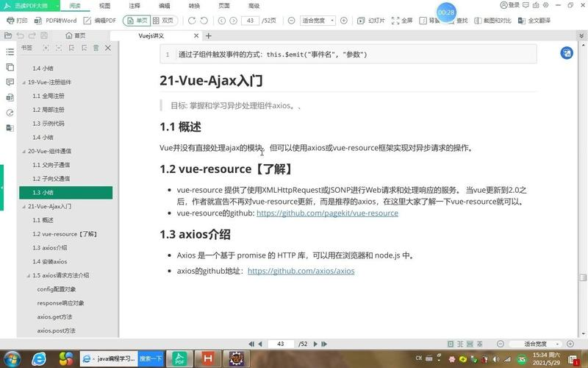Open 截图和对比 screenshot compare tool
The height and width of the screenshot is (368, 588).
[x=492, y=21]
